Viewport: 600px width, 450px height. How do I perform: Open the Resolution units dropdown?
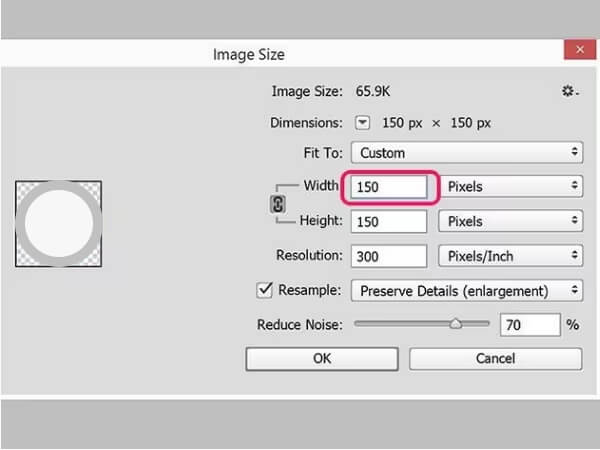click(511, 256)
